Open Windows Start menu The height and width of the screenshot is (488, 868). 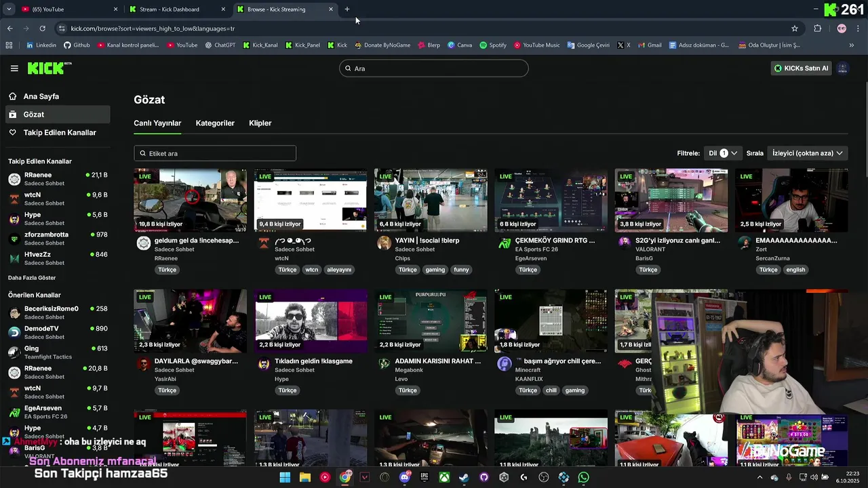[285, 477]
